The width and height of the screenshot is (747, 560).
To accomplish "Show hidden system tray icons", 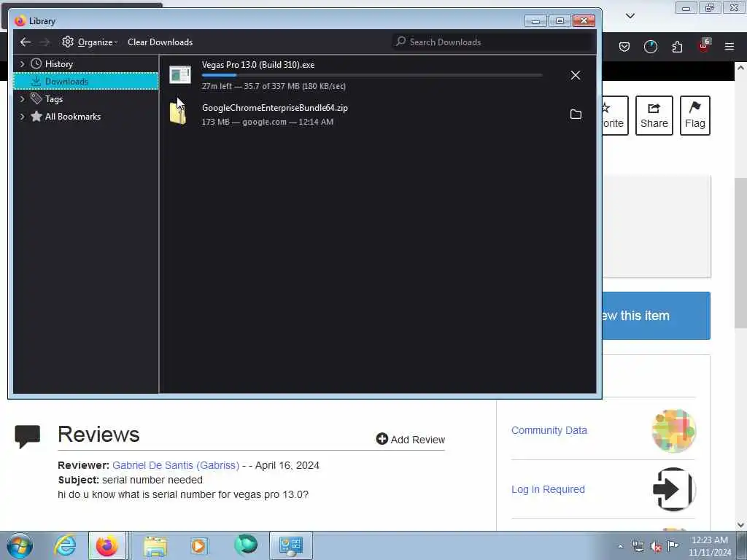I will [620, 547].
